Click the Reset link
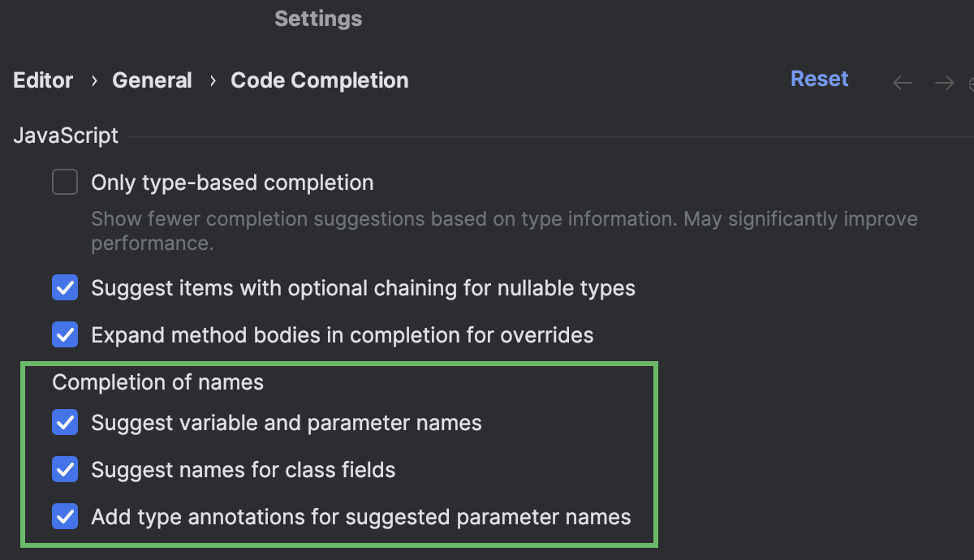The width and height of the screenshot is (974, 560). 819,79
